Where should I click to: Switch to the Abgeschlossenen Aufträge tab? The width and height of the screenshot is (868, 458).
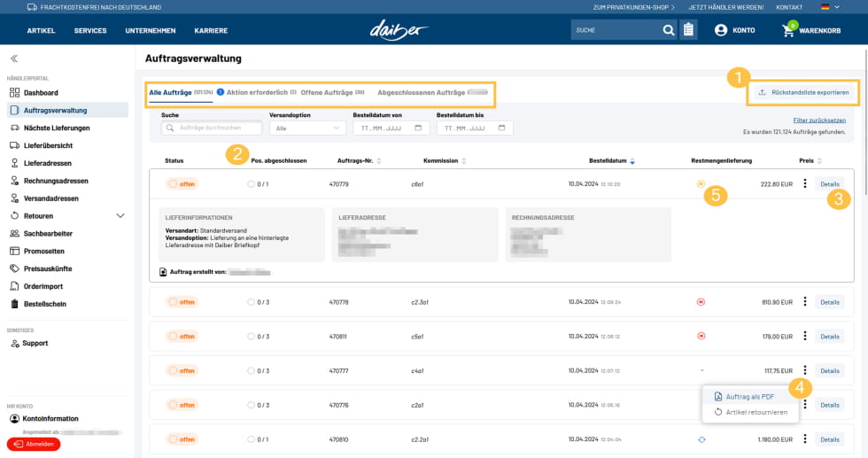point(432,92)
